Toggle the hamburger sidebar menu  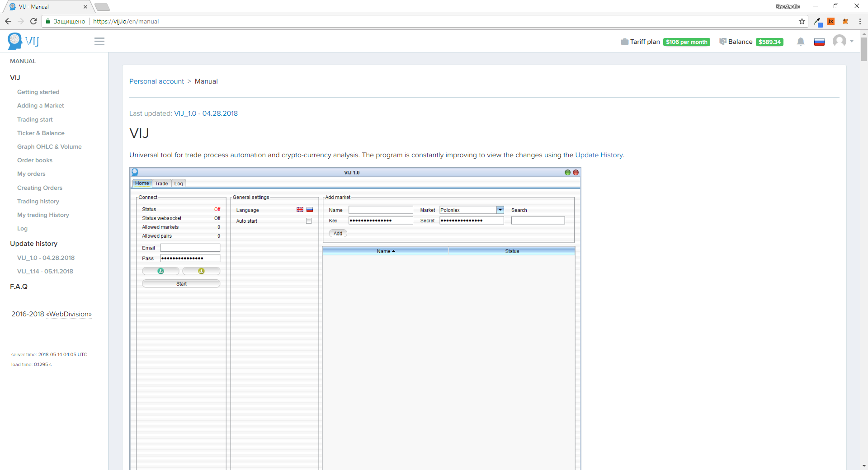[99, 42]
